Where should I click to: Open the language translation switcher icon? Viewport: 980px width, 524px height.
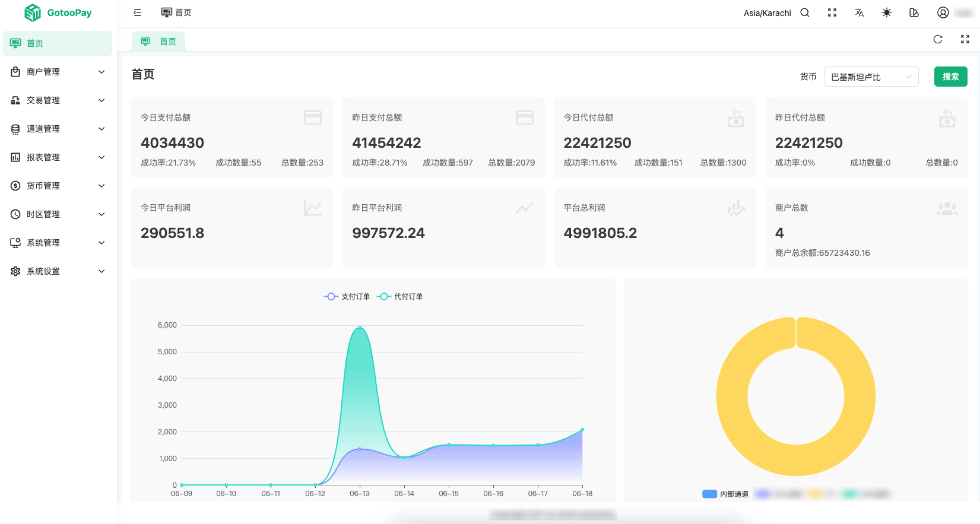point(860,12)
